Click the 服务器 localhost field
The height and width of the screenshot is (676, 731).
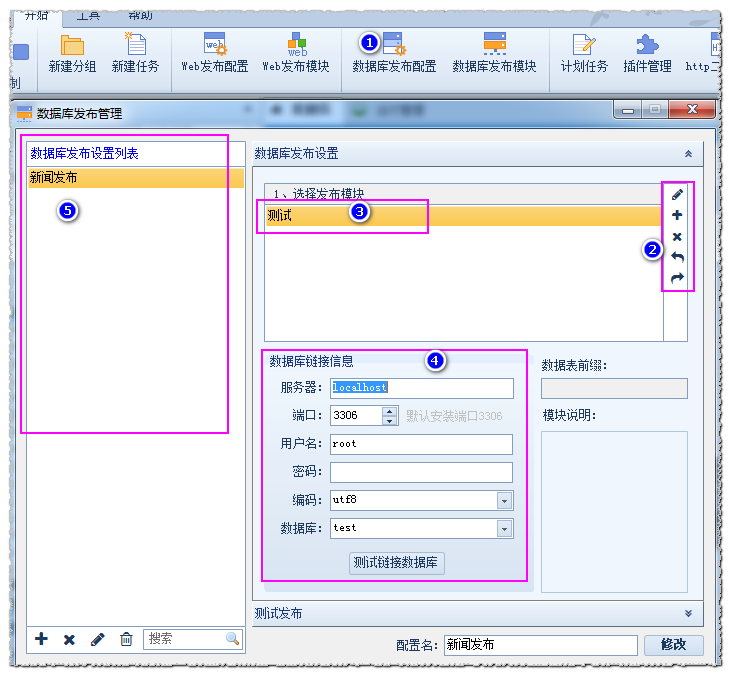click(x=421, y=388)
